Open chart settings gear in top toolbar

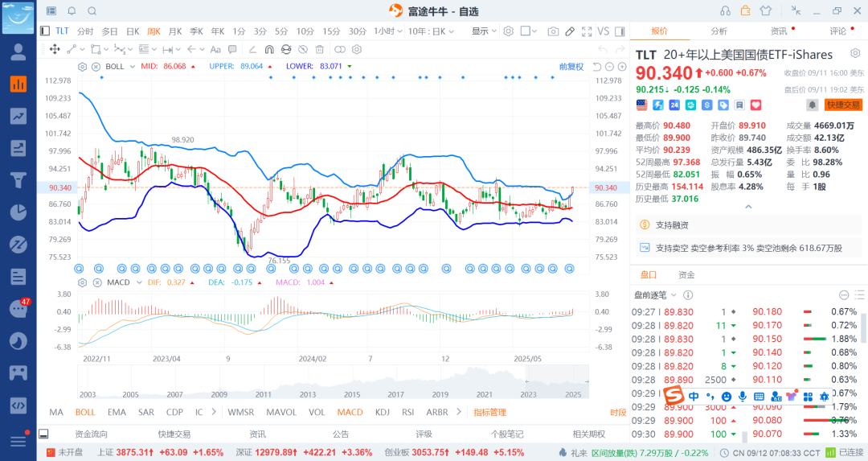[x=508, y=31]
